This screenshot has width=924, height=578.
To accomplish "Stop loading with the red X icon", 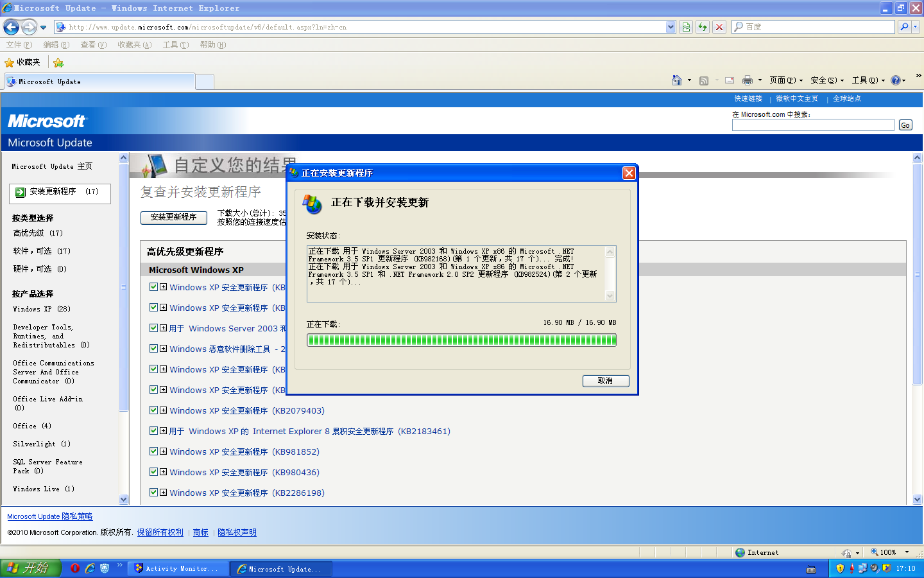I will coord(719,27).
